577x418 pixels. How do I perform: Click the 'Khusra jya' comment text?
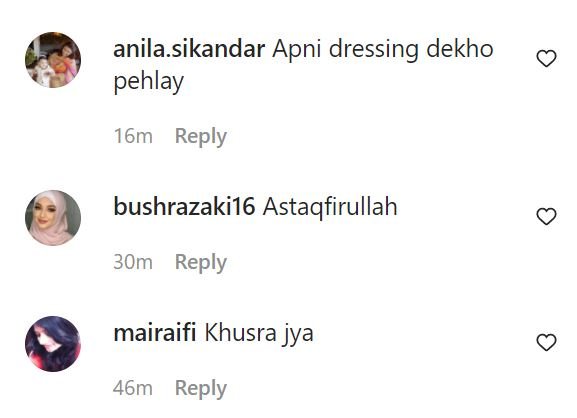(x=259, y=334)
